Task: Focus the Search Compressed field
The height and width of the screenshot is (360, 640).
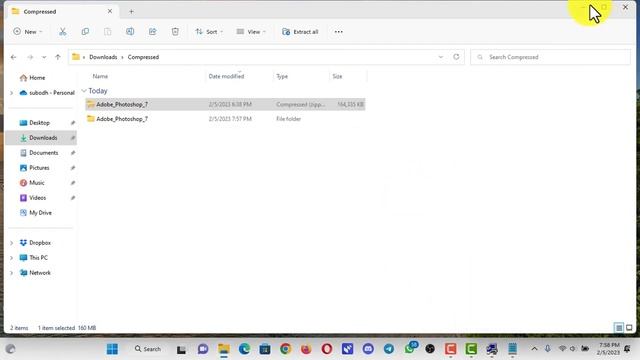Action: (x=550, y=57)
